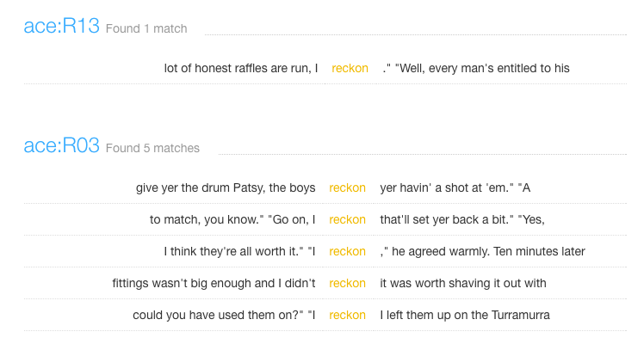Image resolution: width=644 pixels, height=344 pixels.
Task: Click 'reckon' after 'Patsy, the boys'
Action: [348, 187]
